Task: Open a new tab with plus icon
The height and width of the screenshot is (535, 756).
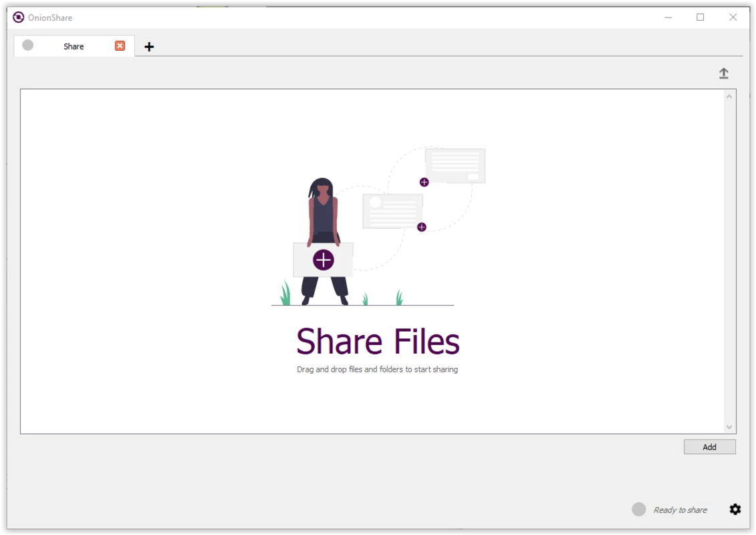Action: pyautogui.click(x=149, y=47)
